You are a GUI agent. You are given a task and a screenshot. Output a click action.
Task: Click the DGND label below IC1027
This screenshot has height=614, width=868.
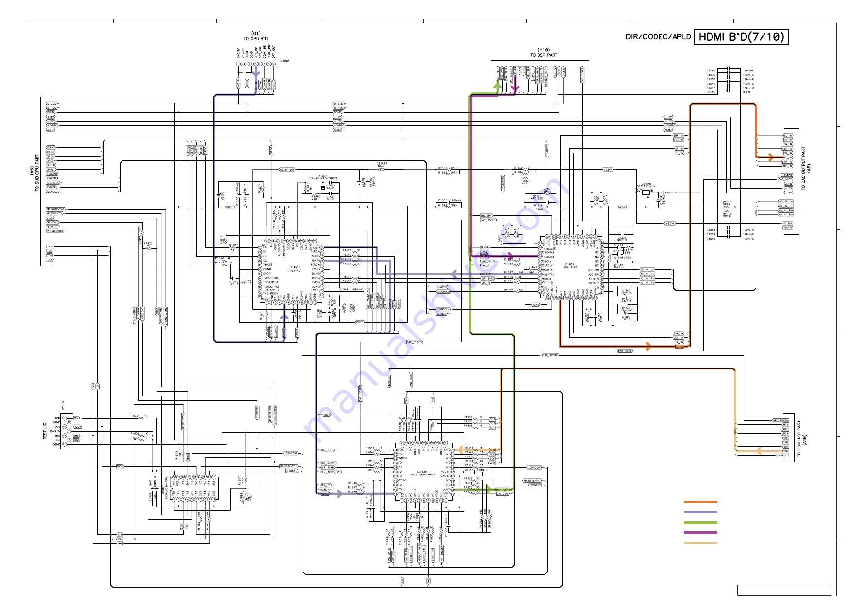(x=360, y=322)
